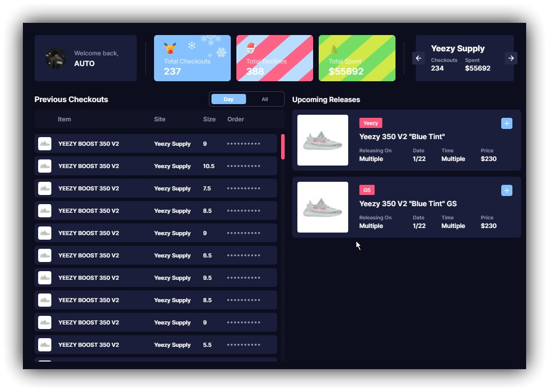This screenshot has width=549, height=392.
Task: Switch checkout filter to Day
Action: coord(229,100)
